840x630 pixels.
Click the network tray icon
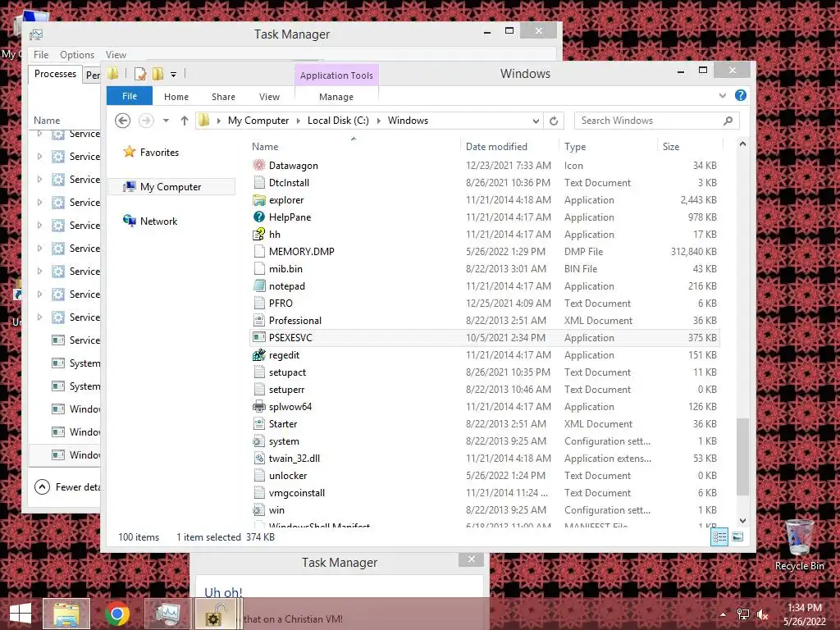coord(743,614)
